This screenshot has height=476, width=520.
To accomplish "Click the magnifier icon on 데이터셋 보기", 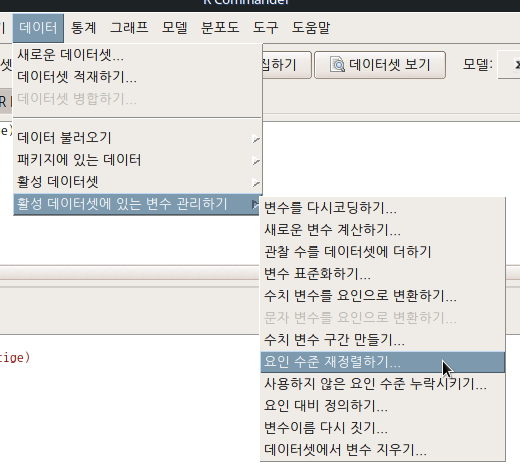I will [337, 65].
